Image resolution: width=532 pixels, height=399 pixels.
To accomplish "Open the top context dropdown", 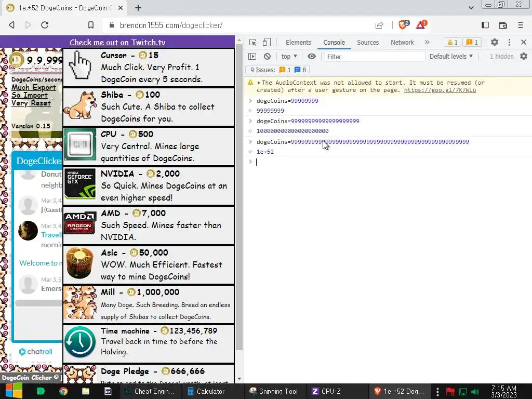I will click(289, 56).
